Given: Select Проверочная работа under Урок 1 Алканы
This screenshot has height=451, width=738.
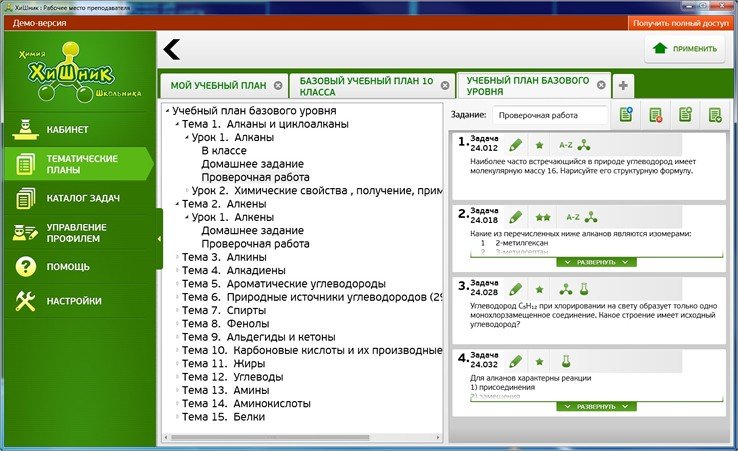Looking at the screenshot, I should click(x=256, y=177).
